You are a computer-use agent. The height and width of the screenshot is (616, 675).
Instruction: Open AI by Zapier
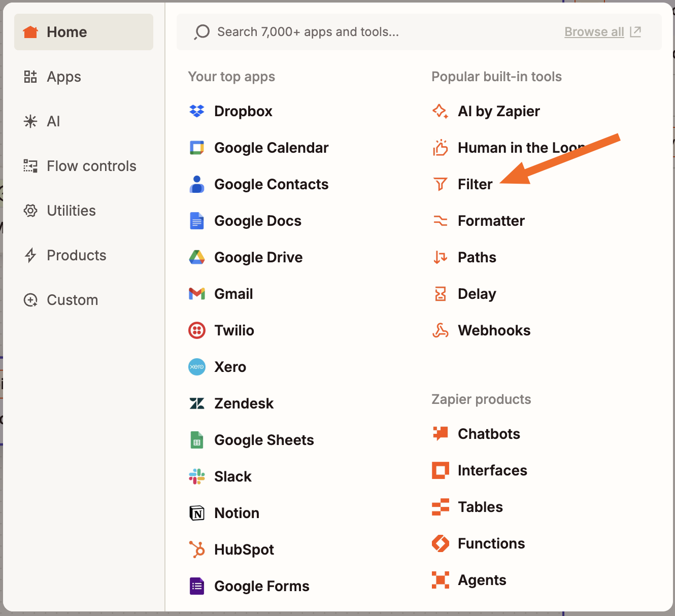498,111
